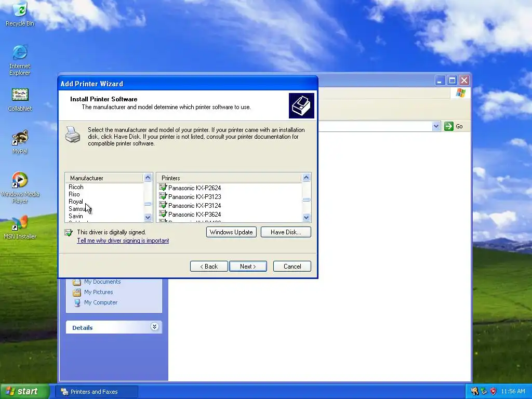
Task: Cancel the Add Printer Wizard
Action: (x=292, y=267)
